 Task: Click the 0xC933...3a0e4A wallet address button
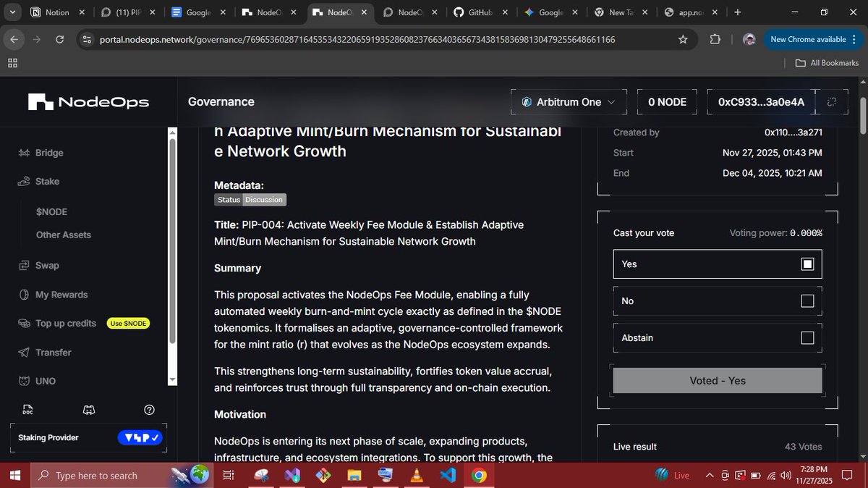pyautogui.click(x=761, y=102)
